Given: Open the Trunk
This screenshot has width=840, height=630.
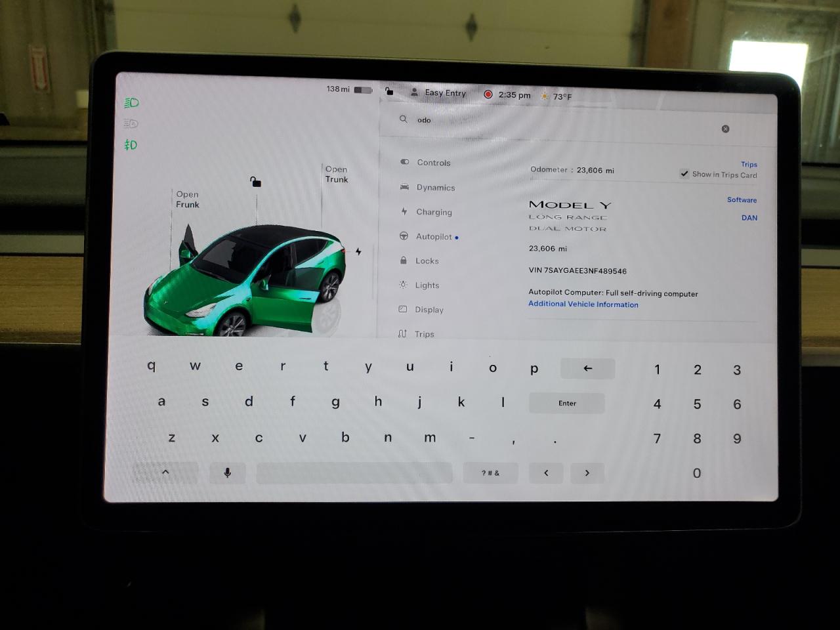Looking at the screenshot, I should tap(337, 174).
